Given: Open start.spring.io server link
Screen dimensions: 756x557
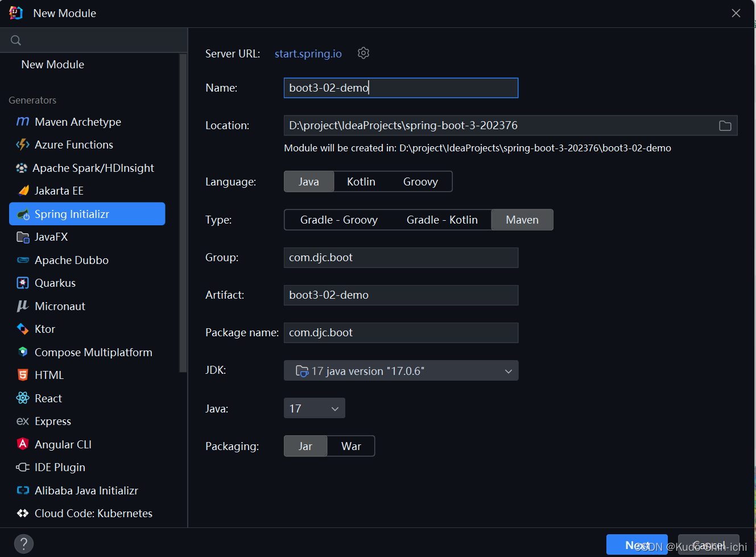Looking at the screenshot, I should pos(308,53).
